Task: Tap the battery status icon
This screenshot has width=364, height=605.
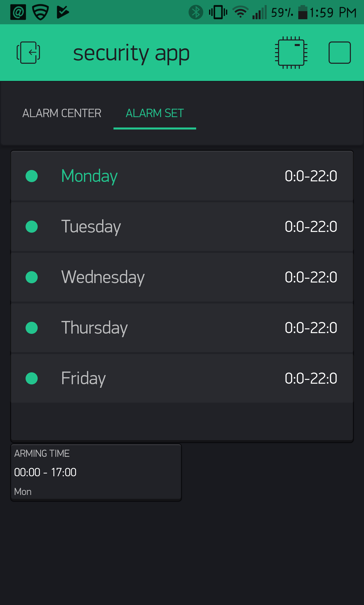Action: click(303, 12)
